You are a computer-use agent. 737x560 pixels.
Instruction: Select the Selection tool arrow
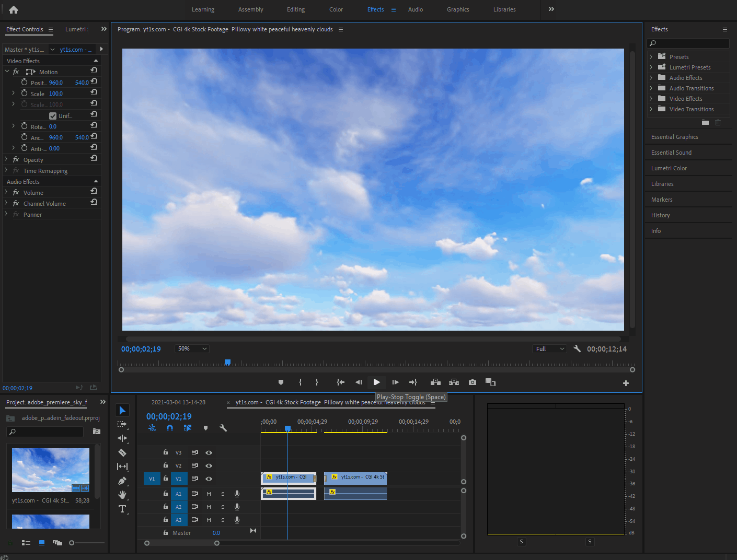[122, 411]
